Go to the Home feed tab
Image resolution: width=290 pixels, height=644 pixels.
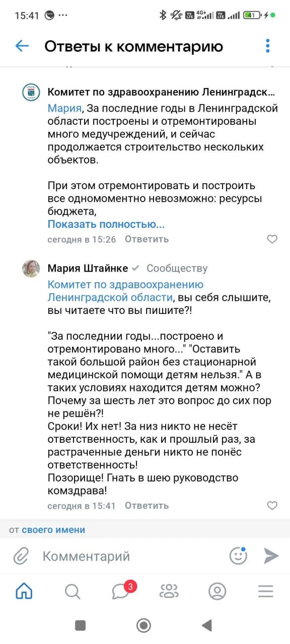point(24,591)
